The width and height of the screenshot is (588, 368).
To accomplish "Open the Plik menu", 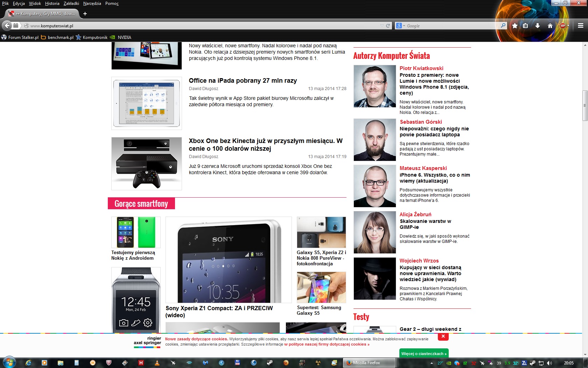I will pyautogui.click(x=5, y=4).
